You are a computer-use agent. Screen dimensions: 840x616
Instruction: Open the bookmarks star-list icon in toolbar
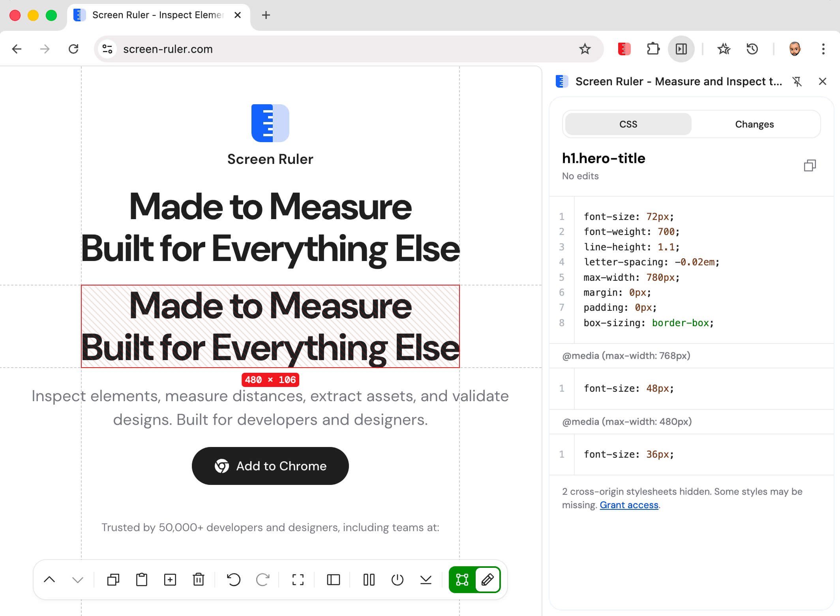pyautogui.click(x=724, y=49)
